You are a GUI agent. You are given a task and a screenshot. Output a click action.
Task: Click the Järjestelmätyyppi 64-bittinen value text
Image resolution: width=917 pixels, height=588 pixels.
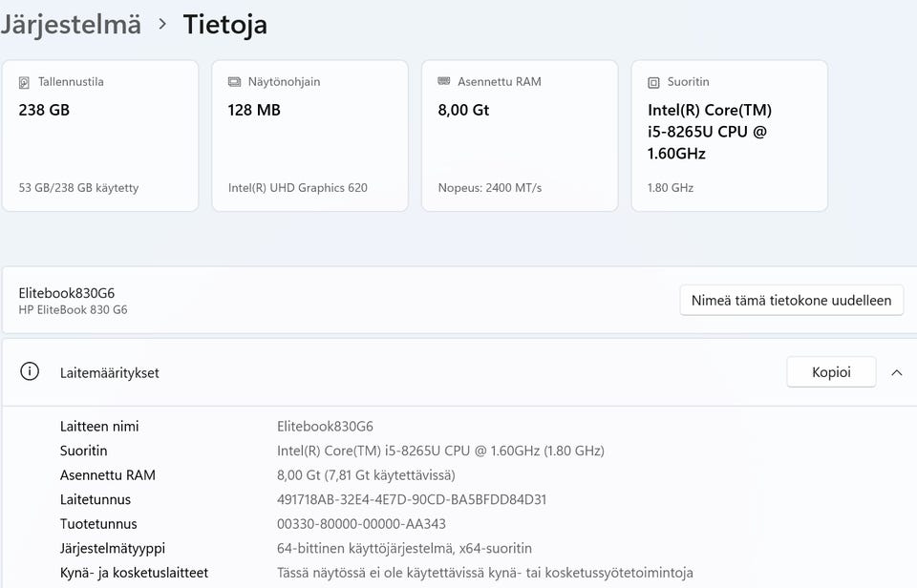tap(404, 548)
